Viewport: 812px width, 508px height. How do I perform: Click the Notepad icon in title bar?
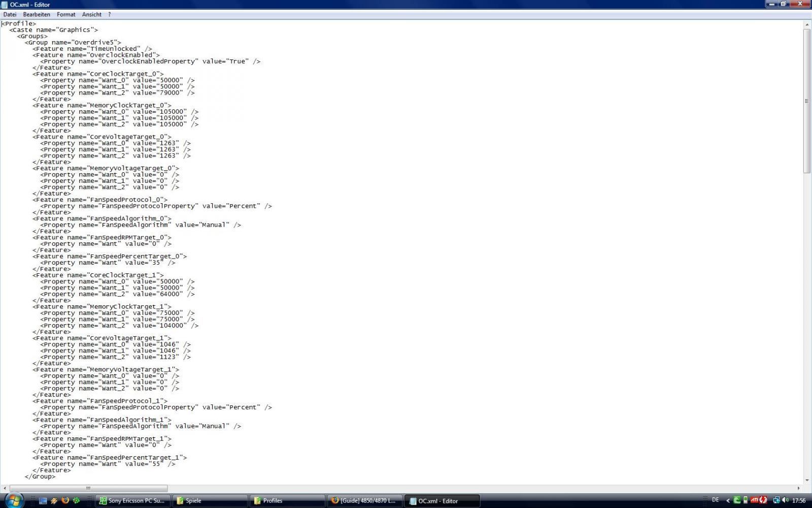(5, 5)
